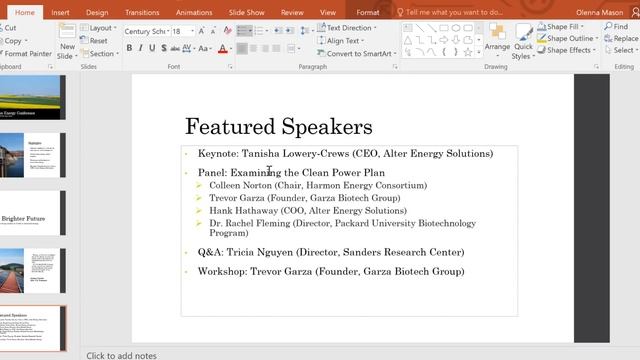Click the Cut button

pos(8,28)
